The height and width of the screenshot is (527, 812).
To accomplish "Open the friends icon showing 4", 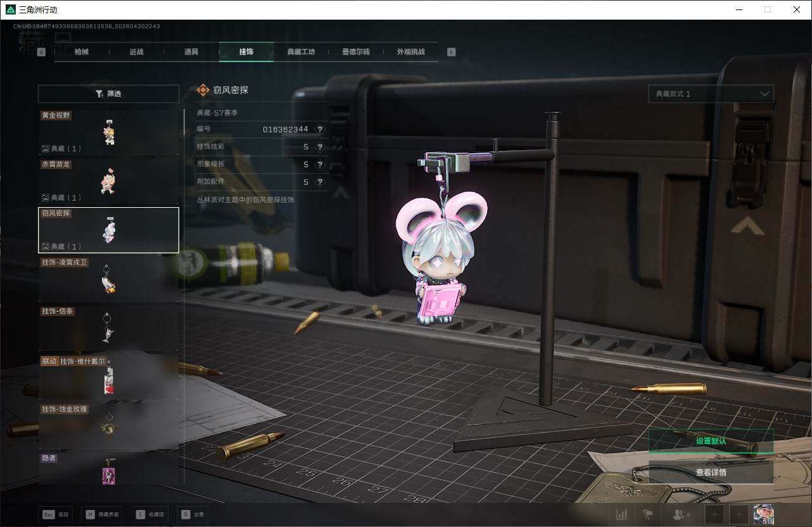I will pyautogui.click(x=682, y=515).
